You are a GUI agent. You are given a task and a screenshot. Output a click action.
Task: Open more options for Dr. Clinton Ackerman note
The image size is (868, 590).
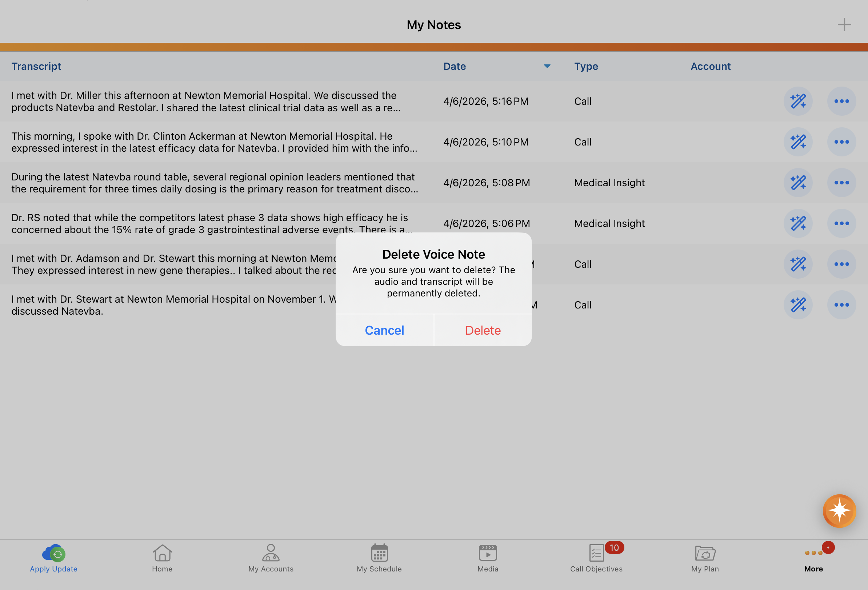click(841, 142)
